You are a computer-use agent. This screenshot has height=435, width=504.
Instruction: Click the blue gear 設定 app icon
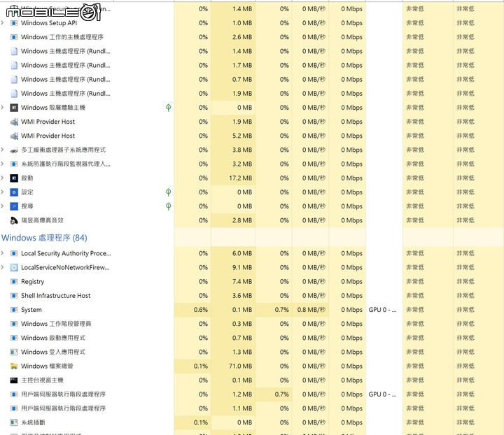pyautogui.click(x=14, y=192)
